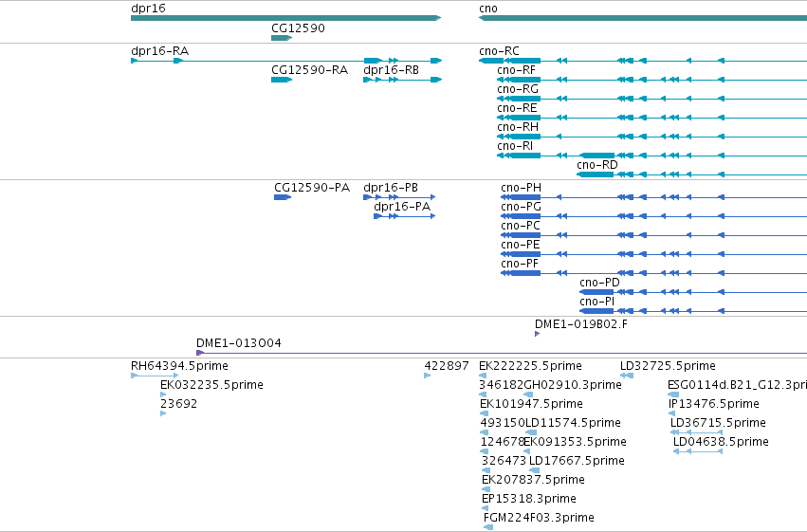The image size is (807, 532).
Task: Click the dpr16-RB transcript label
Action: 391,70
